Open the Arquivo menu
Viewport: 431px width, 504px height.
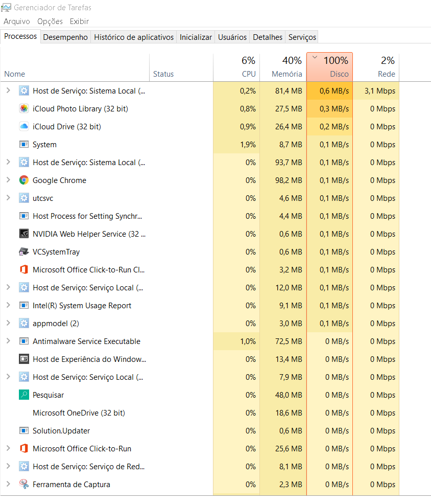click(x=17, y=21)
